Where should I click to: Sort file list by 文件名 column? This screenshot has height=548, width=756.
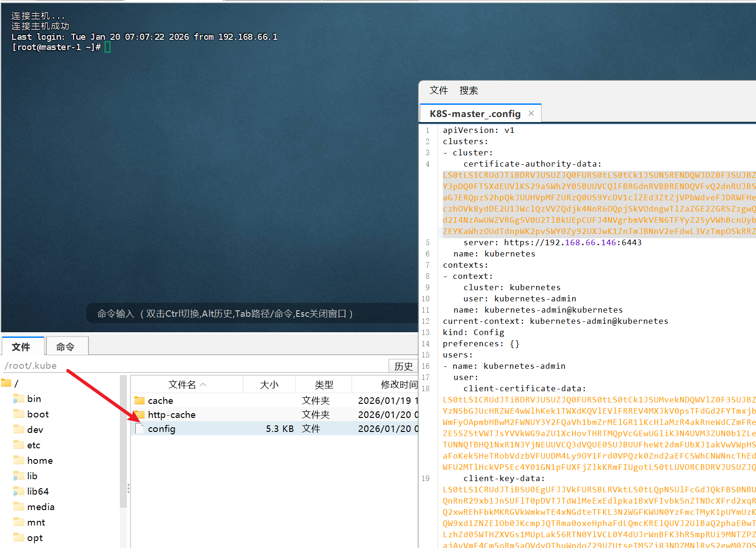click(183, 385)
